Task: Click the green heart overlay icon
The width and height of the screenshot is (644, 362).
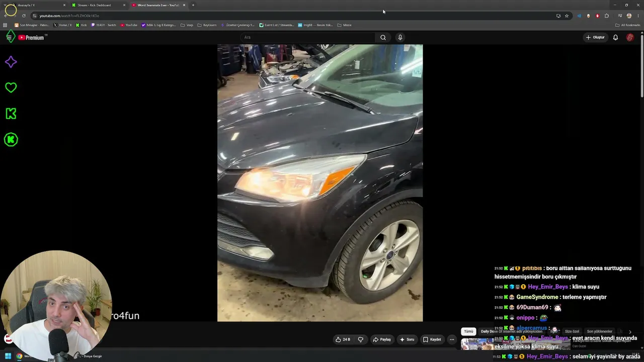Action: pyautogui.click(x=11, y=87)
